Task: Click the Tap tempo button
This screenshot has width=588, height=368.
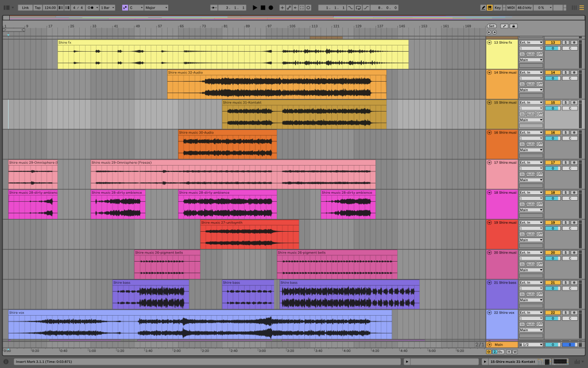Action: [x=37, y=7]
